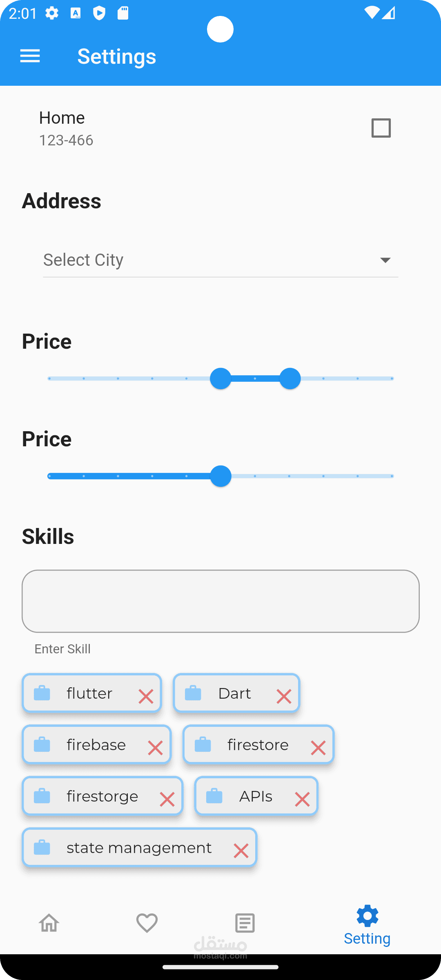Open the favorites heart tab
Screen dimensions: 441x980
coord(147,923)
